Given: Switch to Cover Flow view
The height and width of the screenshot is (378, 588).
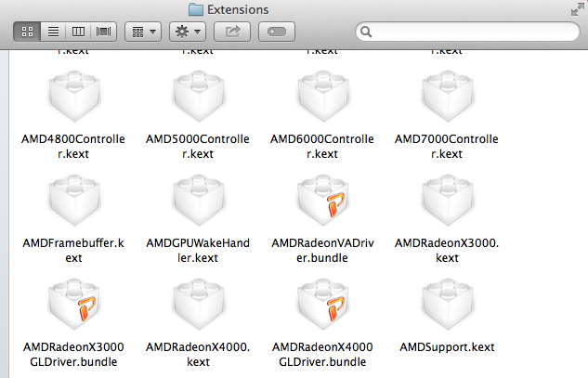Looking at the screenshot, I should tap(103, 32).
